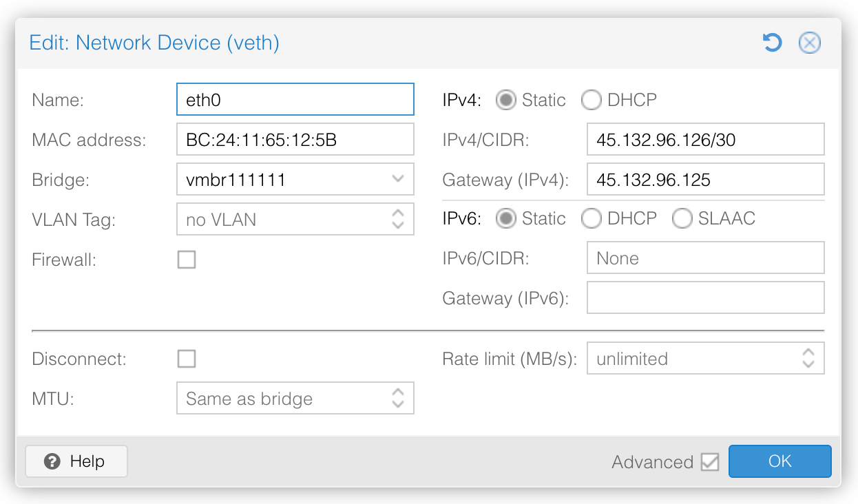The height and width of the screenshot is (504, 858).
Task: Select the IPv4 Static radio button
Action: click(506, 101)
